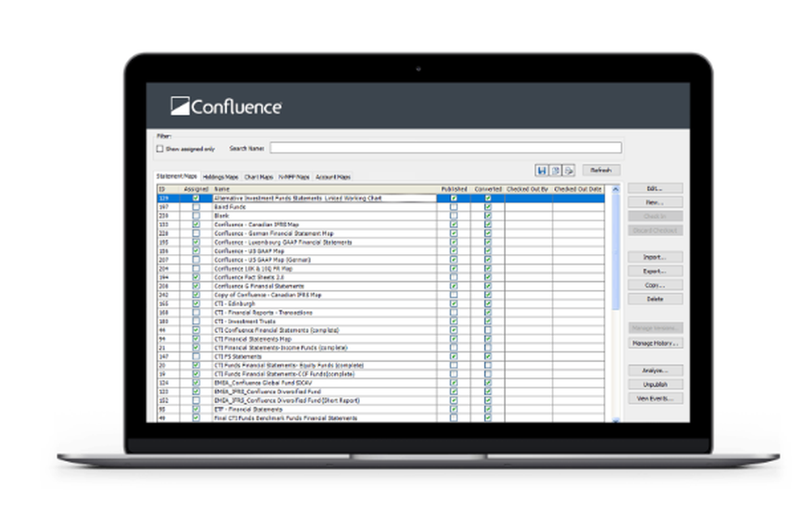
Task: Toggle Assigned checkbox for Blank row
Action: [x=196, y=216]
